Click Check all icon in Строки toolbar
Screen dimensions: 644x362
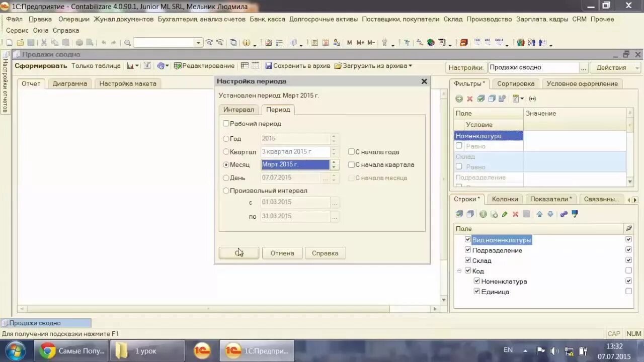pos(459,214)
